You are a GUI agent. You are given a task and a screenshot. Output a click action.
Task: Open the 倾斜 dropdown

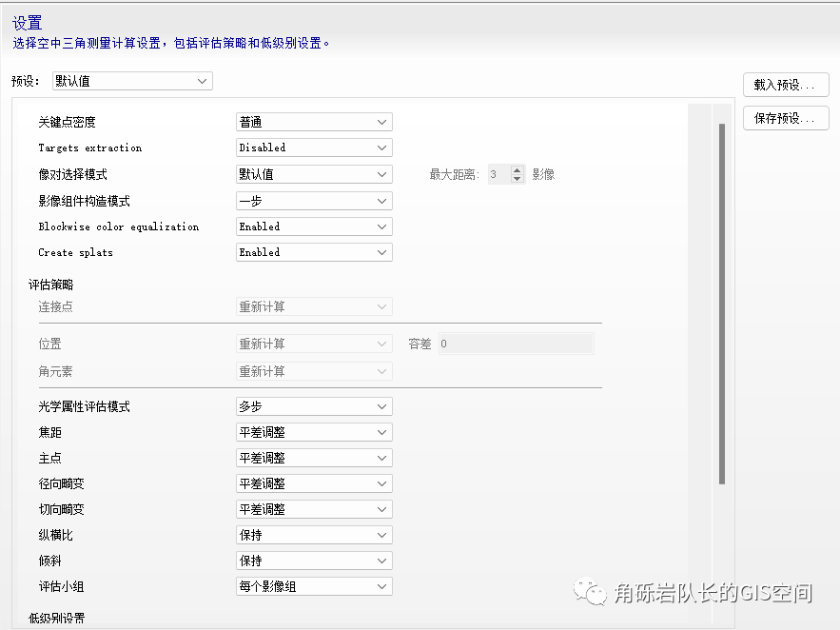[313, 561]
